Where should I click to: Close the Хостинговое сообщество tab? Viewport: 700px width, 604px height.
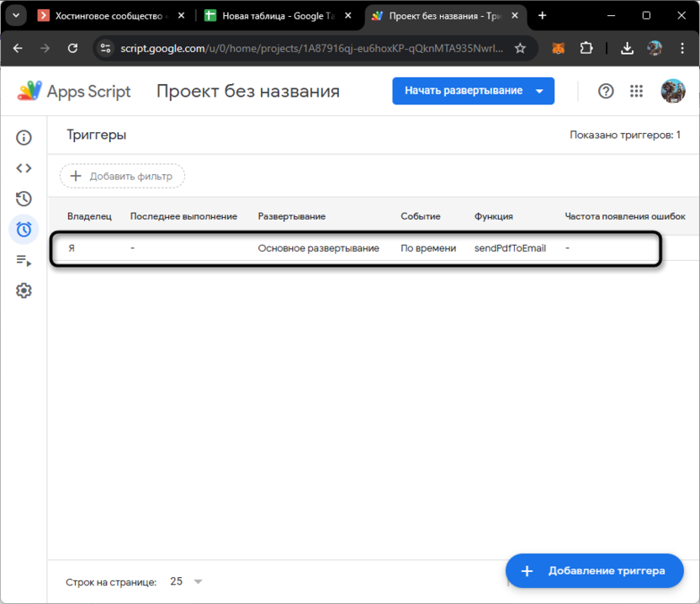[181, 16]
